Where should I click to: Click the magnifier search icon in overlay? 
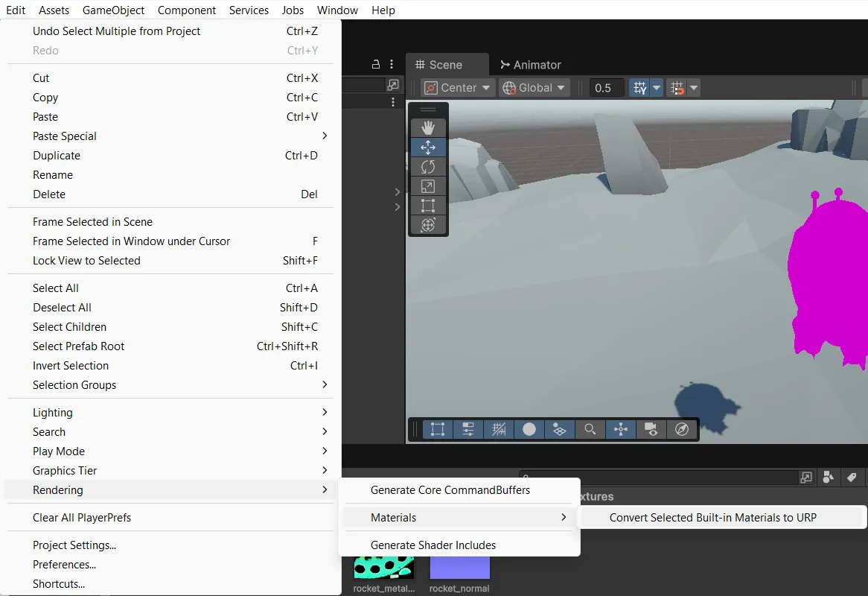coord(590,429)
